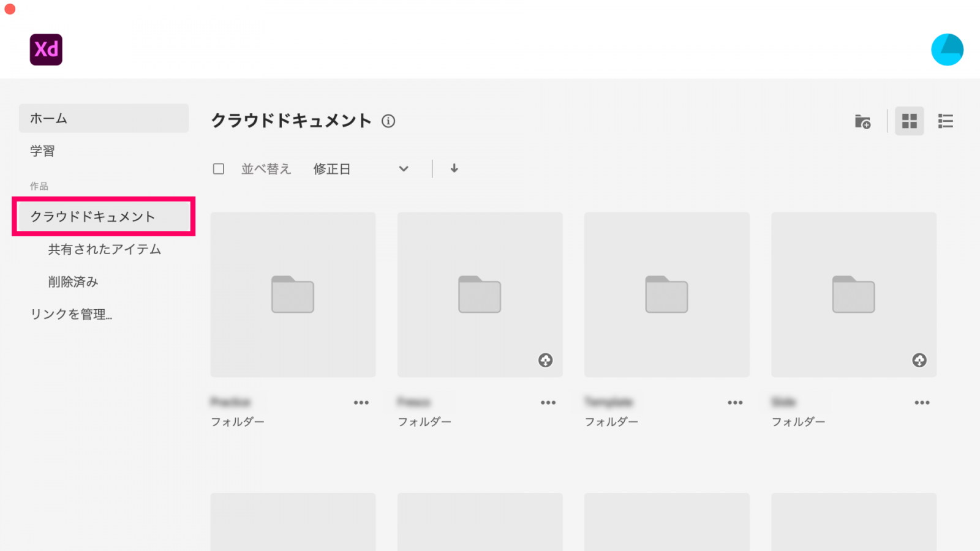Click the info icon beside クラウドドキュメント heading

coord(388,121)
